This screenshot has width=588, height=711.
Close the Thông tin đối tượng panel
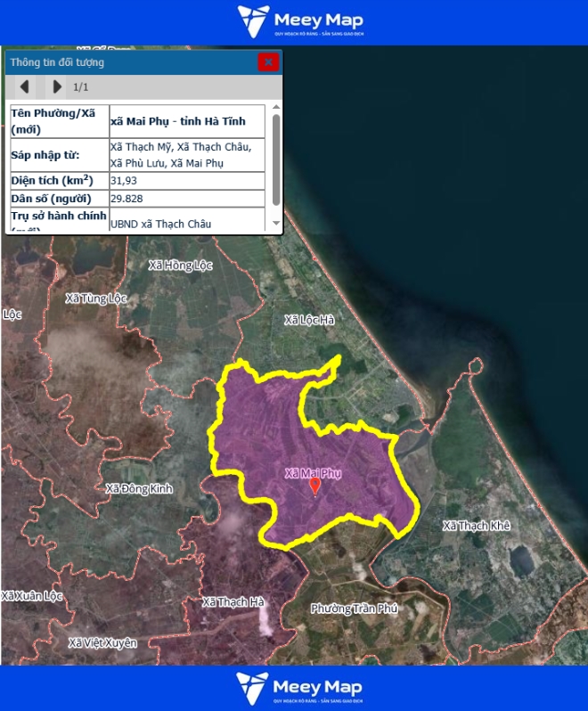click(268, 62)
